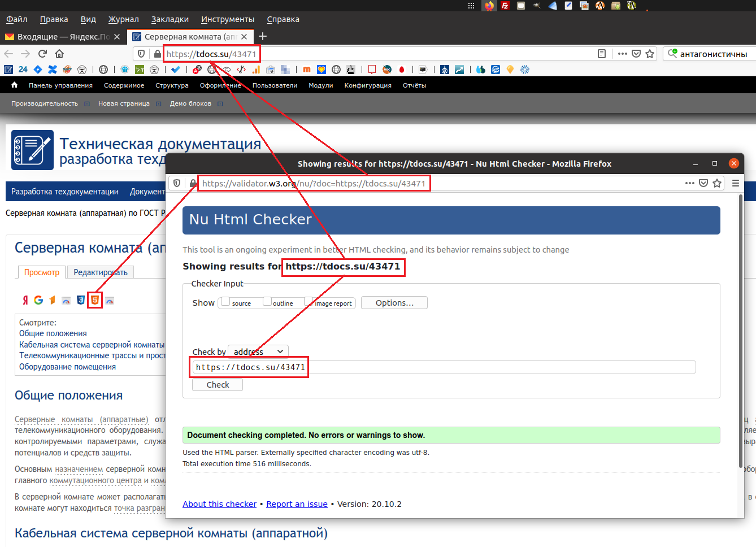756x547 pixels.
Task: Save to Pocket from the main window address bar
Action: click(x=636, y=54)
